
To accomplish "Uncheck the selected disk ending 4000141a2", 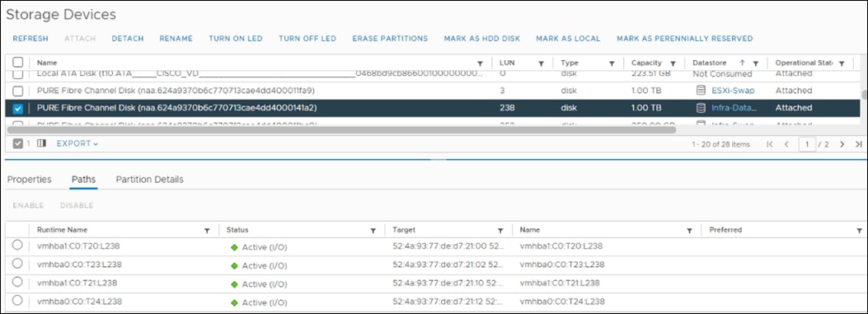I will click(17, 108).
